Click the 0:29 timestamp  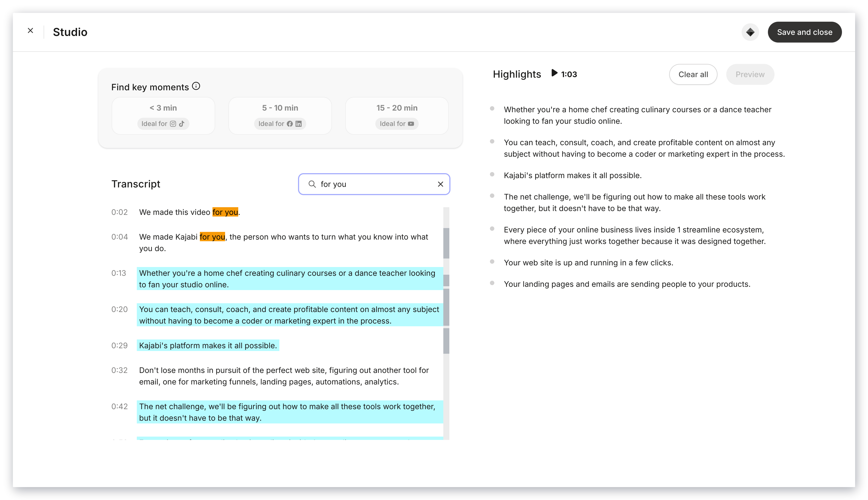coord(119,345)
